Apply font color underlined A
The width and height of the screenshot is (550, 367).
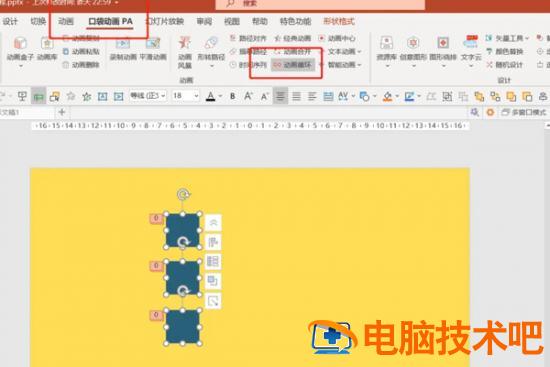click(x=210, y=96)
